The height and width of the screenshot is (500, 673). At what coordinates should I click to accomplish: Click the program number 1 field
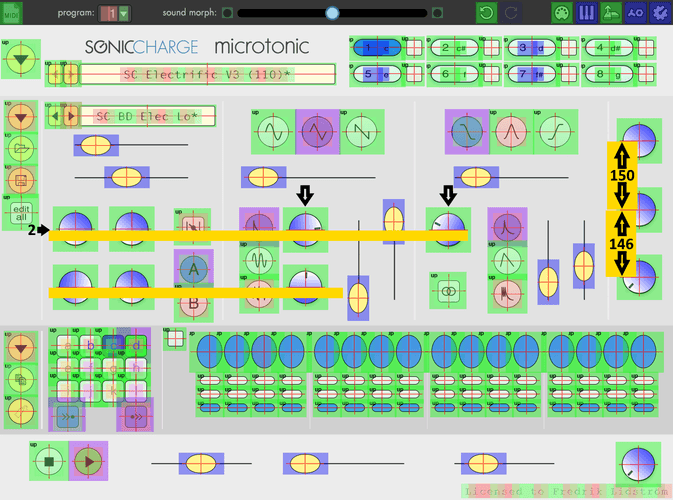coord(109,14)
